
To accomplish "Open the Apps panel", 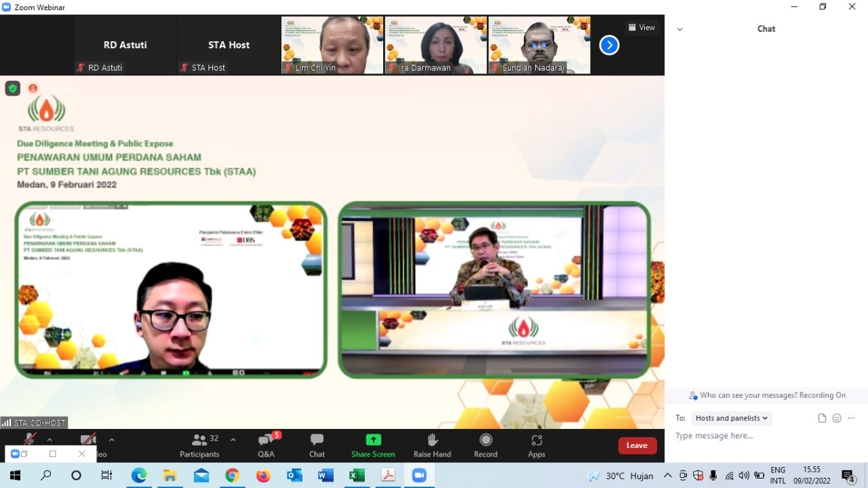I will coord(536,445).
